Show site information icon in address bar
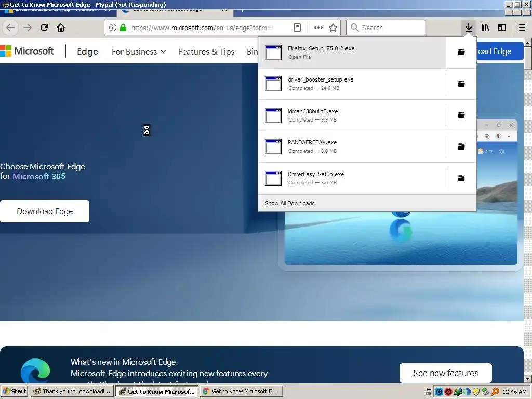 pos(113,28)
